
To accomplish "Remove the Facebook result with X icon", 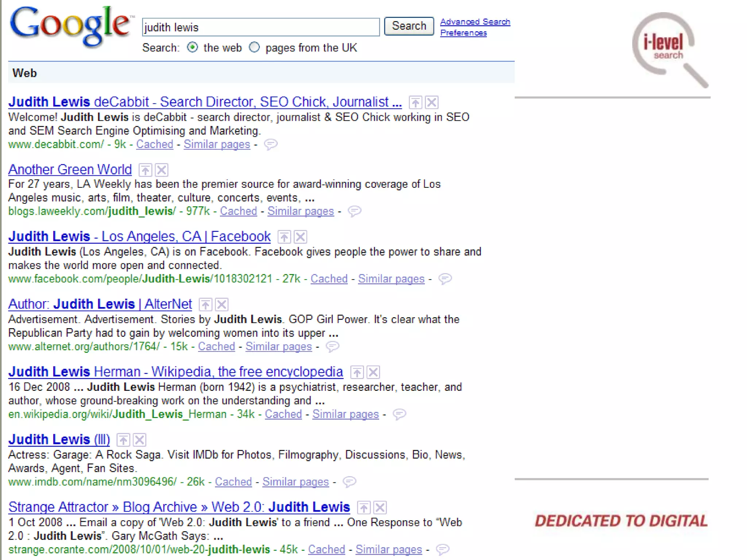I will point(301,237).
